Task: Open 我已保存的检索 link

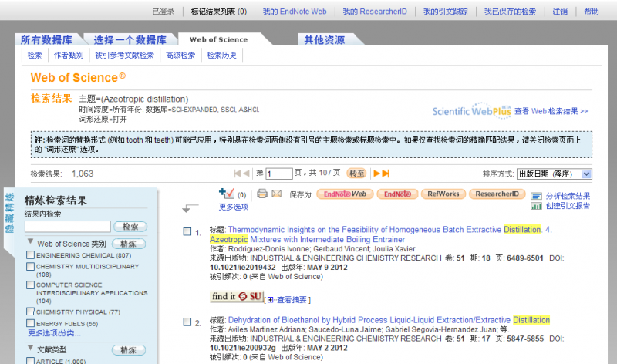Action: pos(510,12)
